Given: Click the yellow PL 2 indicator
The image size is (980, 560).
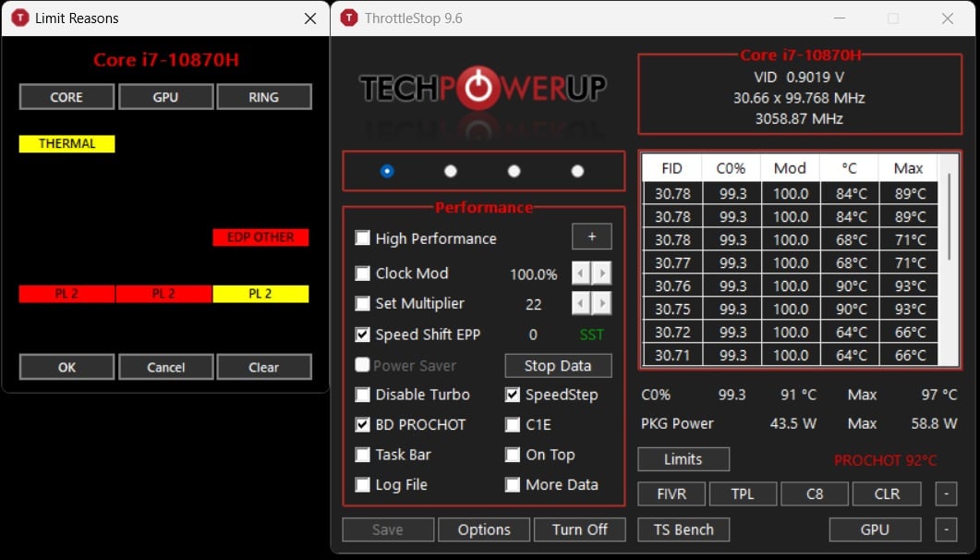Looking at the screenshot, I should tap(260, 294).
